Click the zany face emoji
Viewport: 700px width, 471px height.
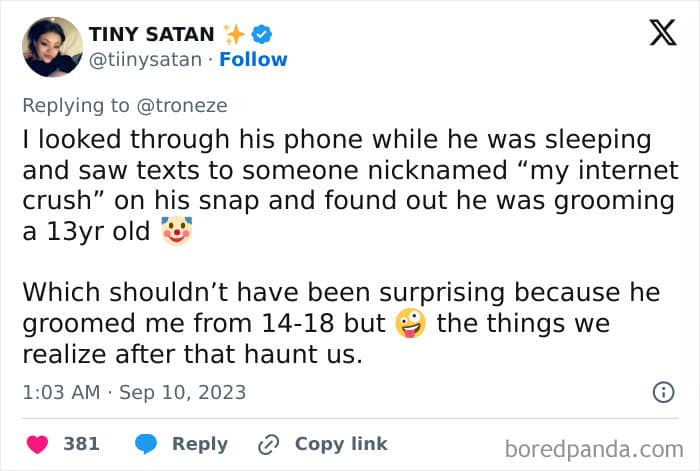point(411,323)
